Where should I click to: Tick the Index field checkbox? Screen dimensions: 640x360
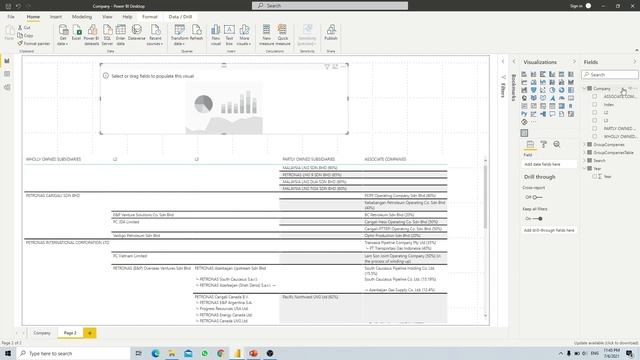pyautogui.click(x=595, y=104)
